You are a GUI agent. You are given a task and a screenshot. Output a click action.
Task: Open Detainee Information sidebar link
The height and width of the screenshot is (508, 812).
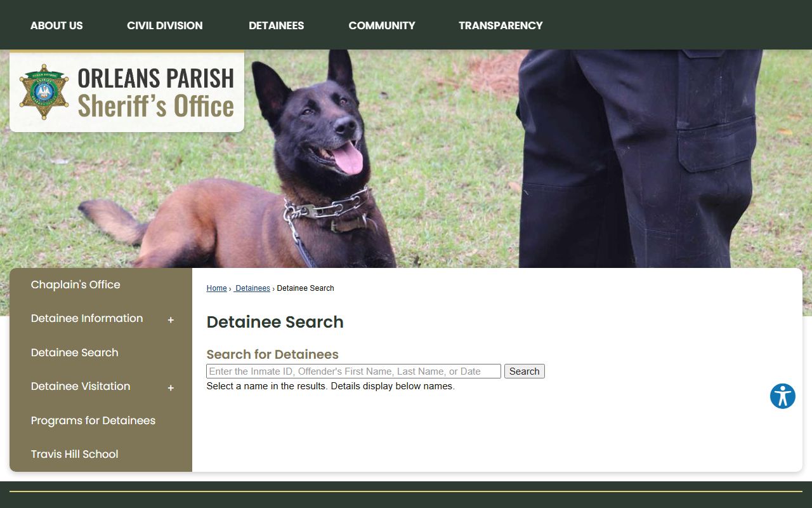pyautogui.click(x=87, y=318)
